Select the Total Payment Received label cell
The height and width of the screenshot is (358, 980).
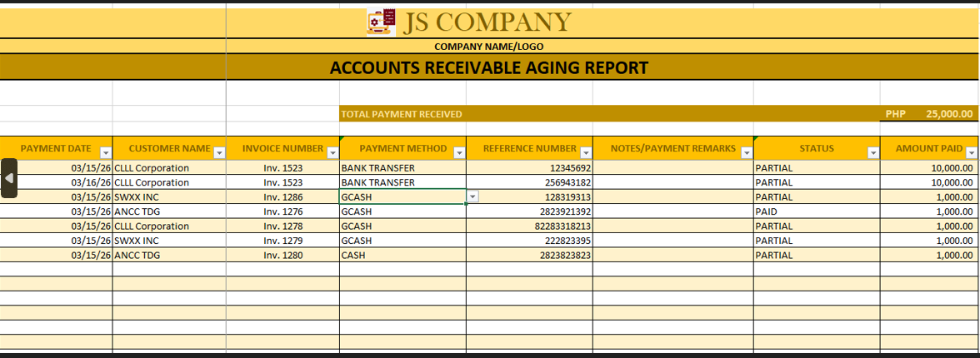tap(402, 114)
